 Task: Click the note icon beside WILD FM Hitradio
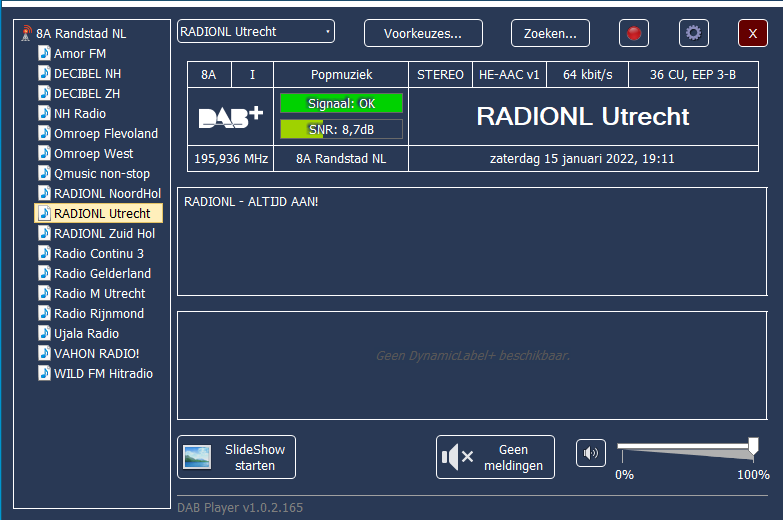tap(44, 373)
